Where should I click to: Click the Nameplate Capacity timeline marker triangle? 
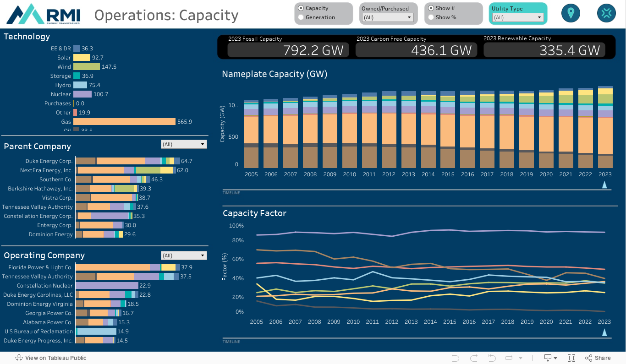click(604, 185)
